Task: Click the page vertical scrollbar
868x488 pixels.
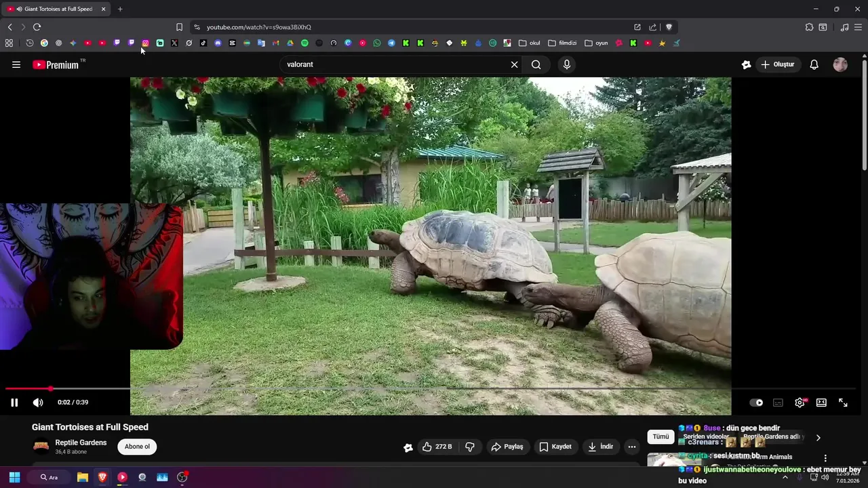Action: pos(865,114)
